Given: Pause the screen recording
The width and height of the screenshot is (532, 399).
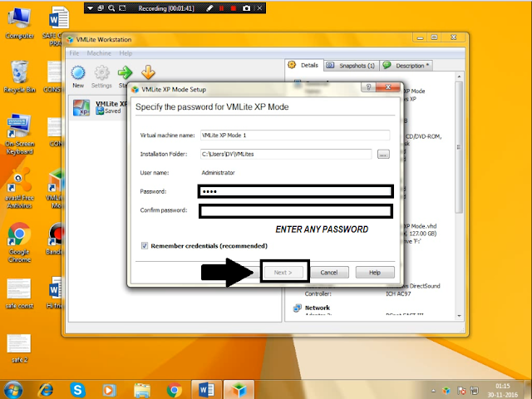Looking at the screenshot, I should coord(222,8).
